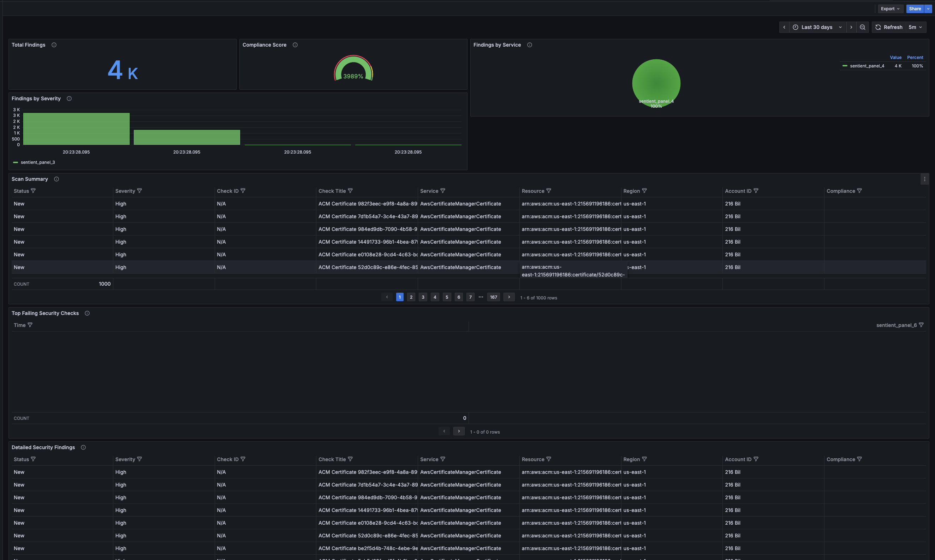
Task: Open the Export dropdown menu
Action: pyautogui.click(x=890, y=9)
